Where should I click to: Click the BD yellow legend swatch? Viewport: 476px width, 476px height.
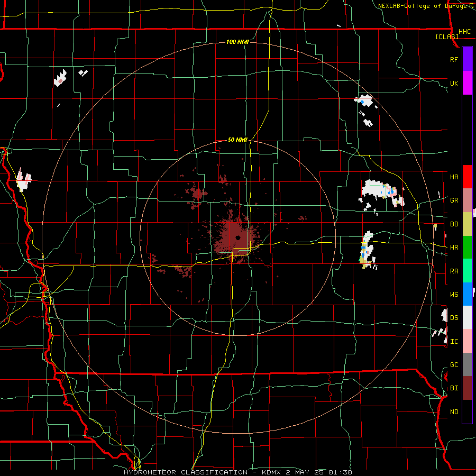467,224
